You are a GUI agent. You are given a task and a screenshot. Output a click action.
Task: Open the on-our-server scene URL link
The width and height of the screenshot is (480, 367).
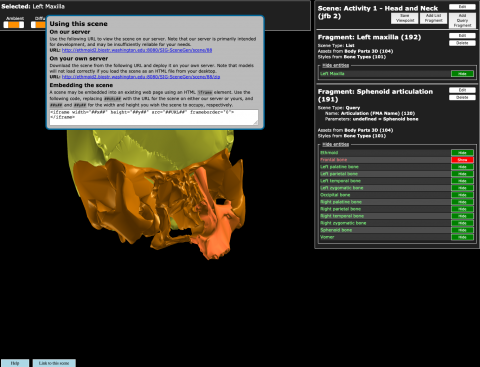click(x=137, y=50)
